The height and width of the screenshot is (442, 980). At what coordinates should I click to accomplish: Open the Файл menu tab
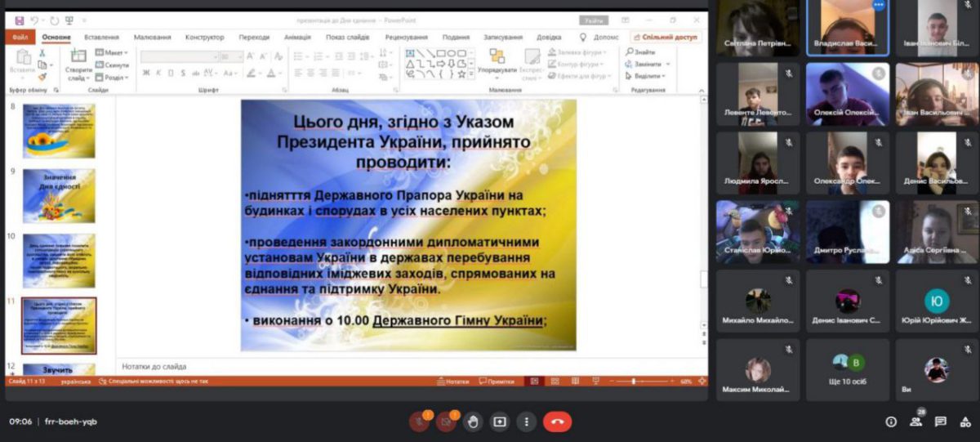(x=20, y=37)
